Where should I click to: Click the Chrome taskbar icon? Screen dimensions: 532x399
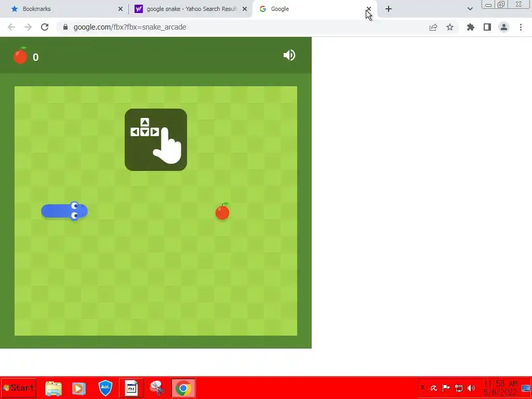click(183, 388)
